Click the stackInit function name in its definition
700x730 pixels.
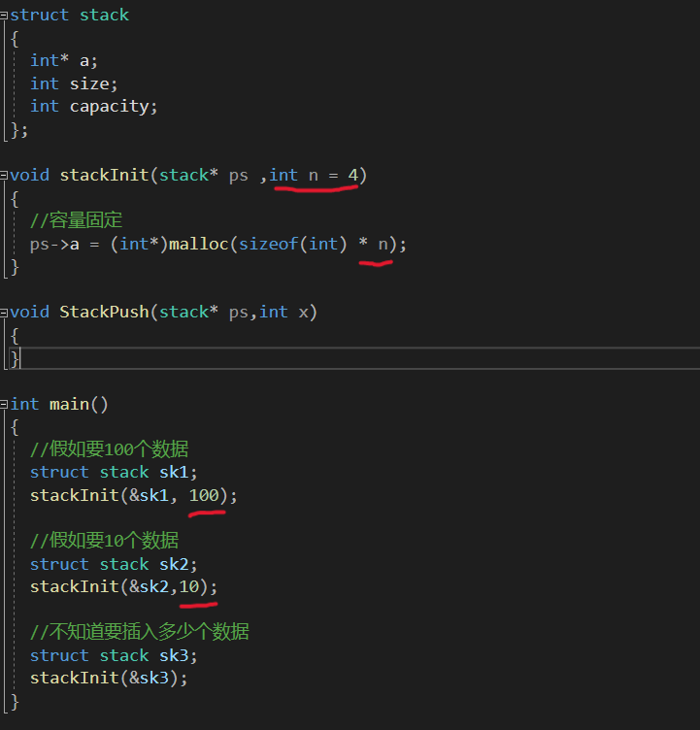pos(104,176)
